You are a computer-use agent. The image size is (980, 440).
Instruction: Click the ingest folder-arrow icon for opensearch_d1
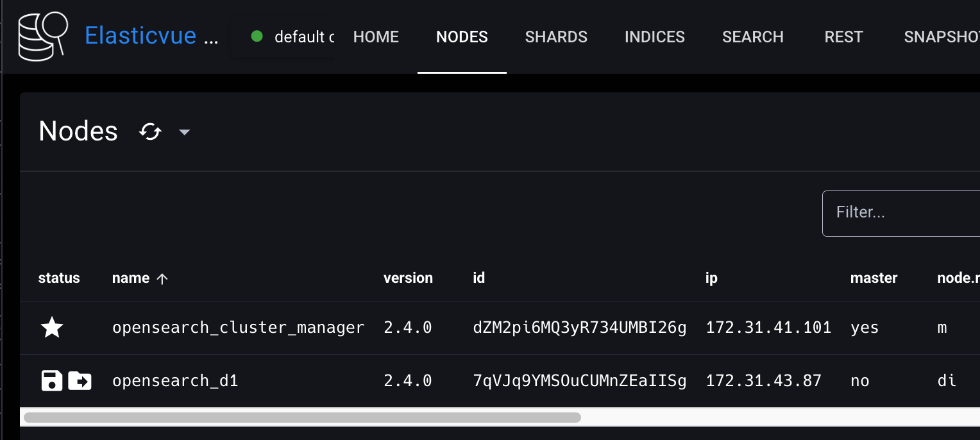click(x=80, y=380)
